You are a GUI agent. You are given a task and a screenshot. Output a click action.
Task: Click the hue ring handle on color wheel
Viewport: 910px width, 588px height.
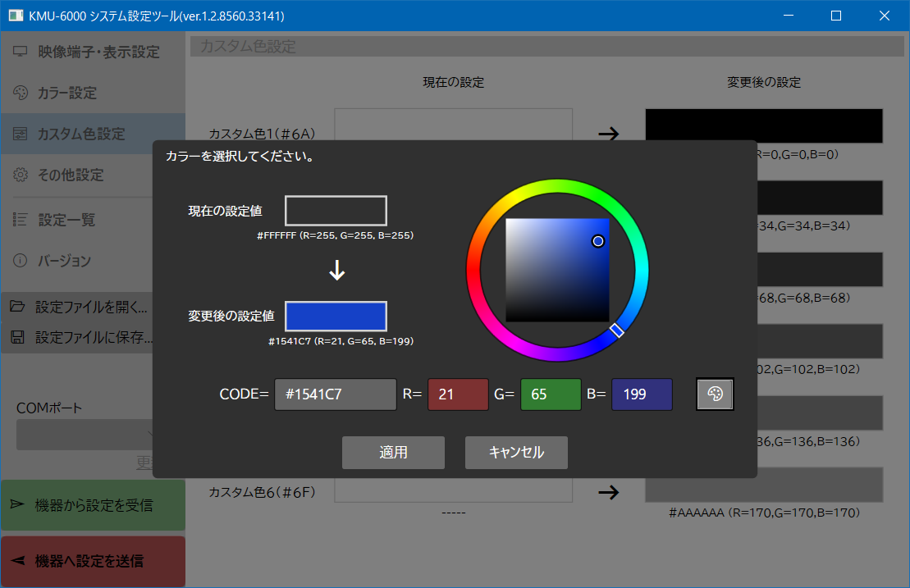pos(617,330)
